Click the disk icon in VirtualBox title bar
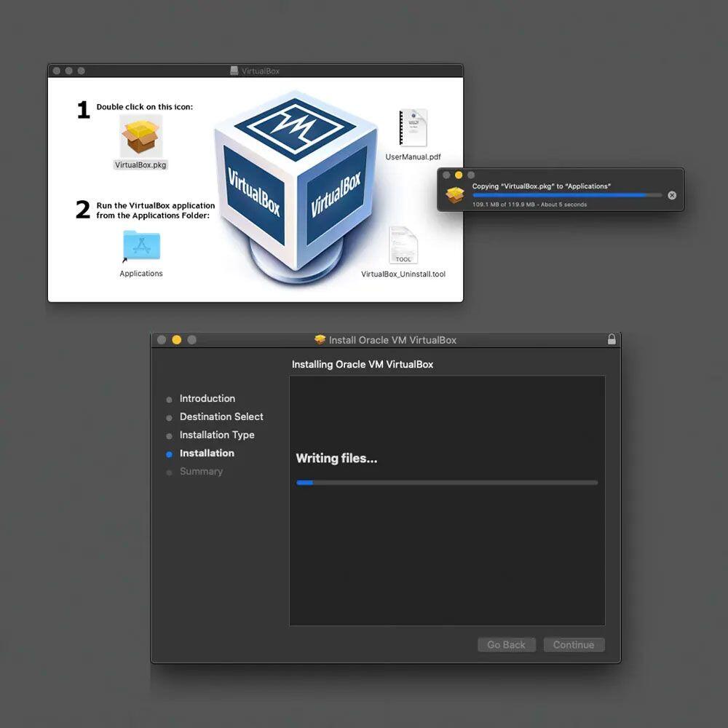 pos(234,71)
